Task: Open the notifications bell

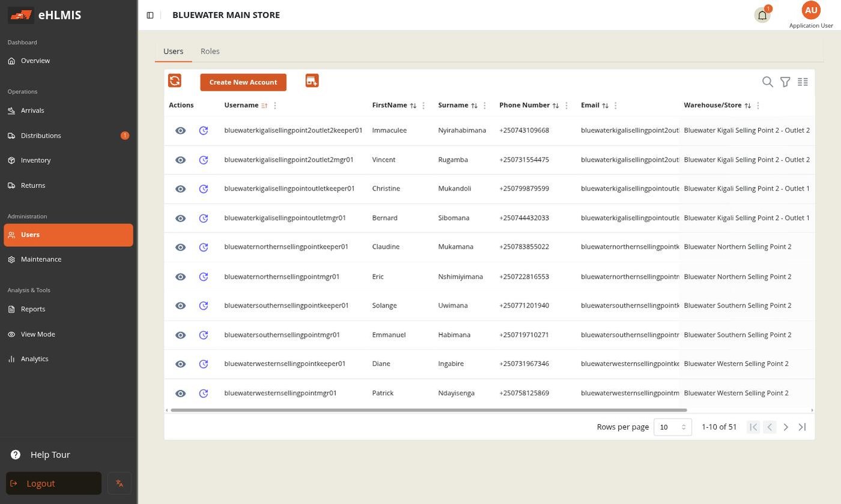Action: pos(762,15)
